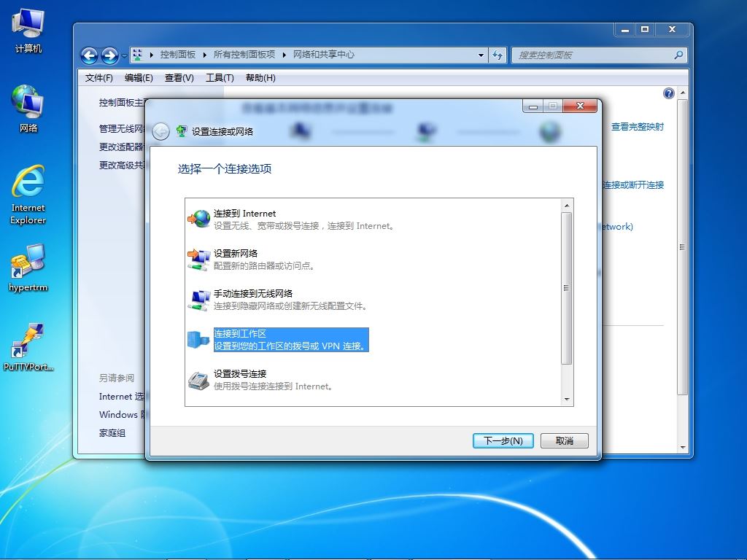Image resolution: width=747 pixels, height=560 pixels.
Task: Click the 连接或断开连接 link
Action: point(633,184)
